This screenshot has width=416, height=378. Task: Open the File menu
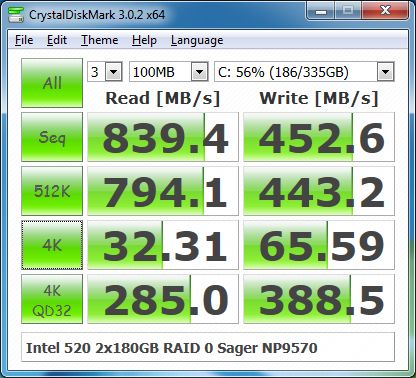click(x=24, y=40)
